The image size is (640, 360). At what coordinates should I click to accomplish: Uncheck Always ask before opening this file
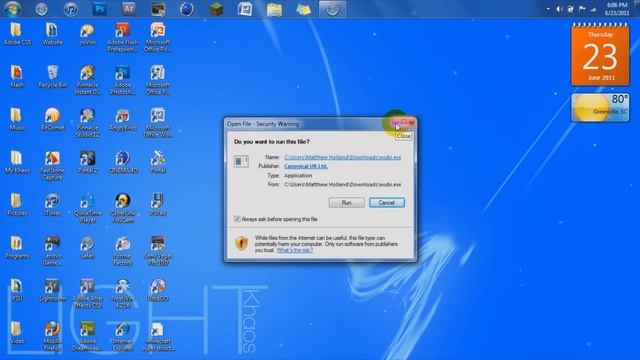[237, 219]
